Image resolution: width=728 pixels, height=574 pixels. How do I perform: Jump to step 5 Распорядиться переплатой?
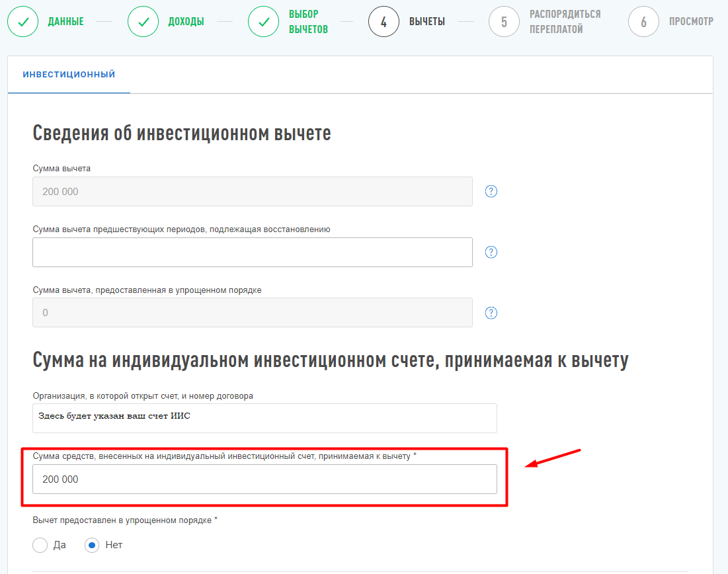504,22
